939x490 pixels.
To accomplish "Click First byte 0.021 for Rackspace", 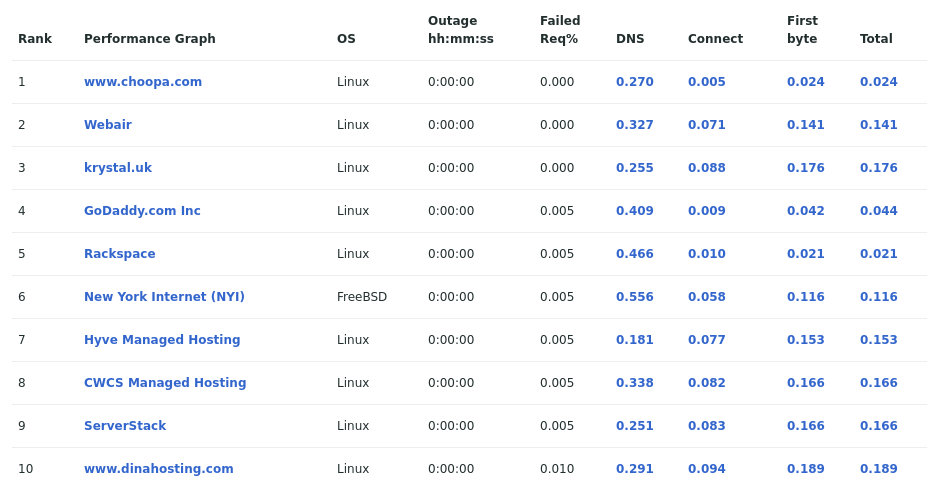I will pyautogui.click(x=805, y=254).
